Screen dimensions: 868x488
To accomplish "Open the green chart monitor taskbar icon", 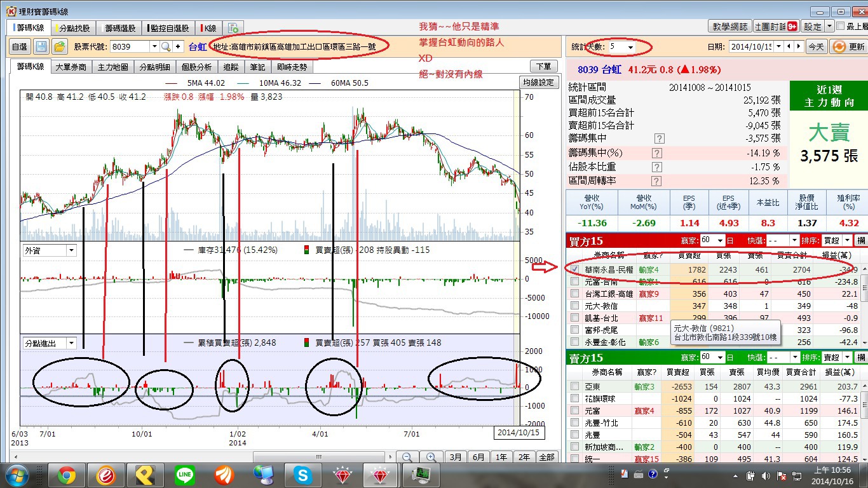I will click(421, 475).
